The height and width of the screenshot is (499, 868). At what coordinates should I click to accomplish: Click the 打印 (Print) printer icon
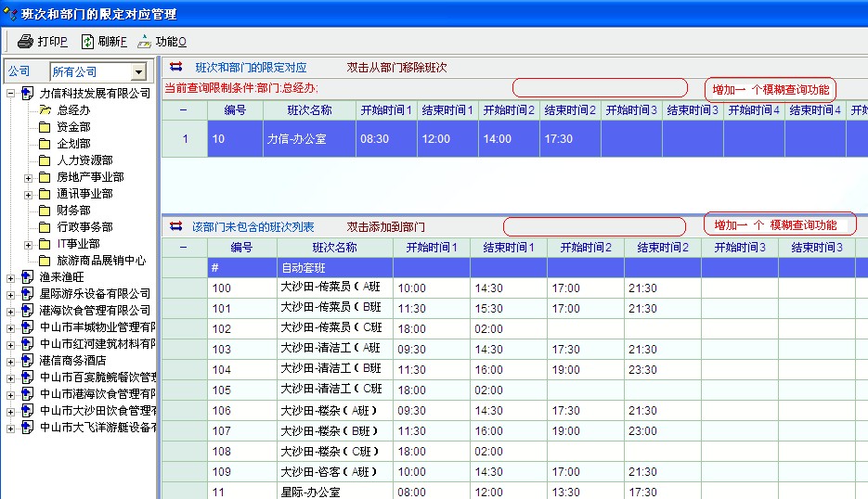(x=25, y=42)
